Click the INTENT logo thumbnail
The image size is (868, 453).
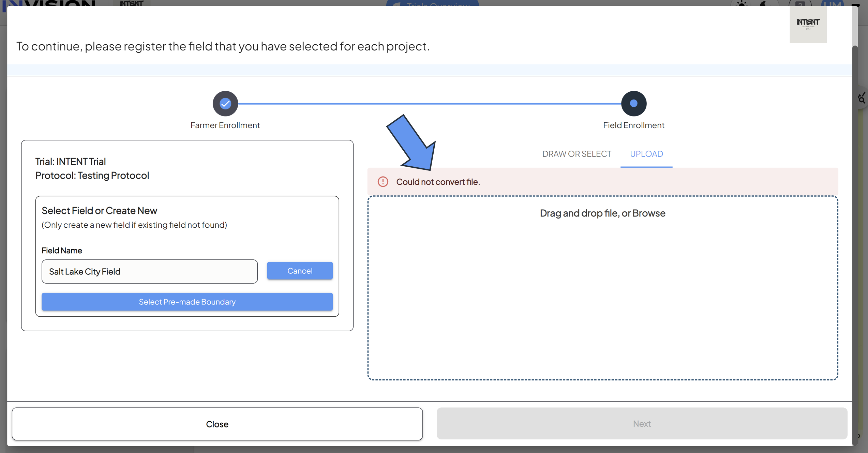808,24
